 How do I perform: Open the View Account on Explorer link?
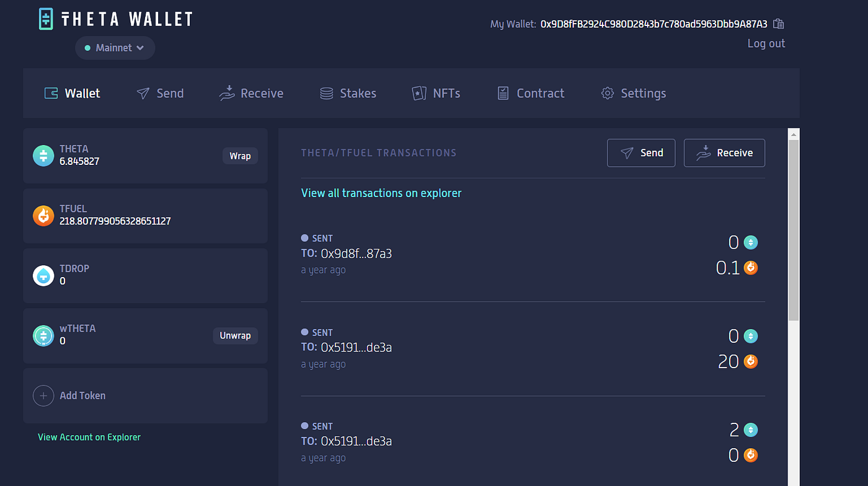point(89,437)
